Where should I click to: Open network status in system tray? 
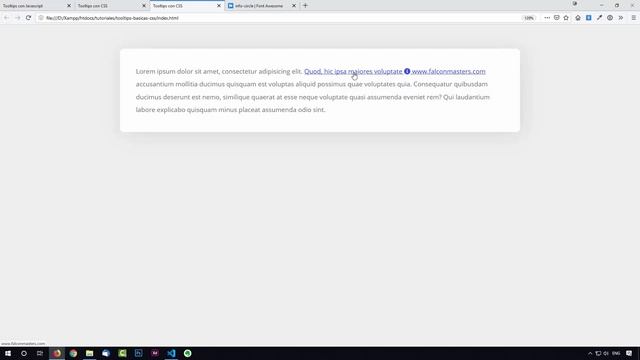click(598, 353)
